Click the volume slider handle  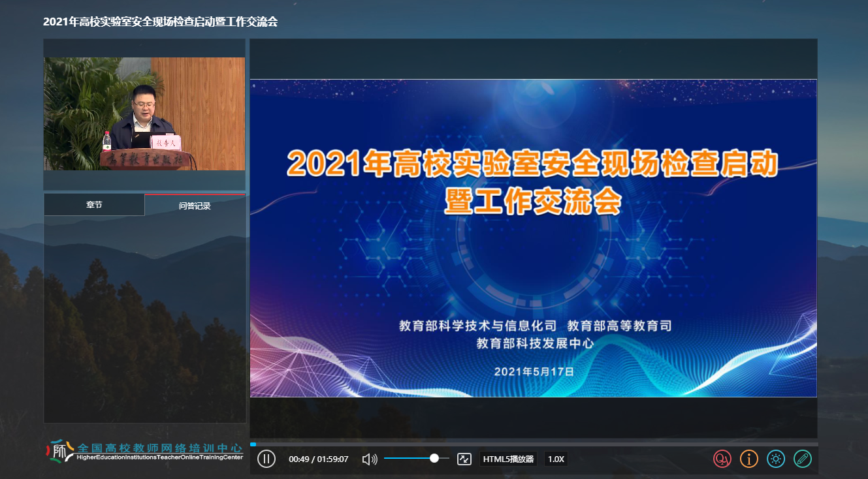point(434,459)
